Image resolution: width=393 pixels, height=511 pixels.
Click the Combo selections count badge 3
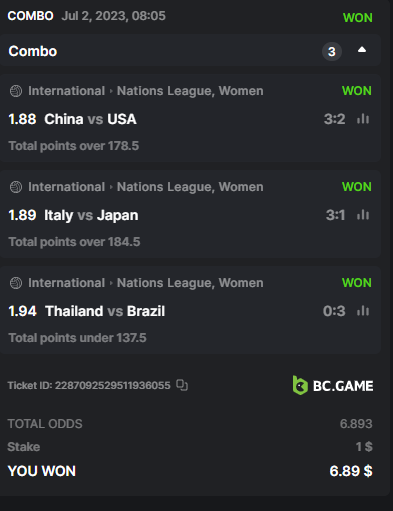332,51
